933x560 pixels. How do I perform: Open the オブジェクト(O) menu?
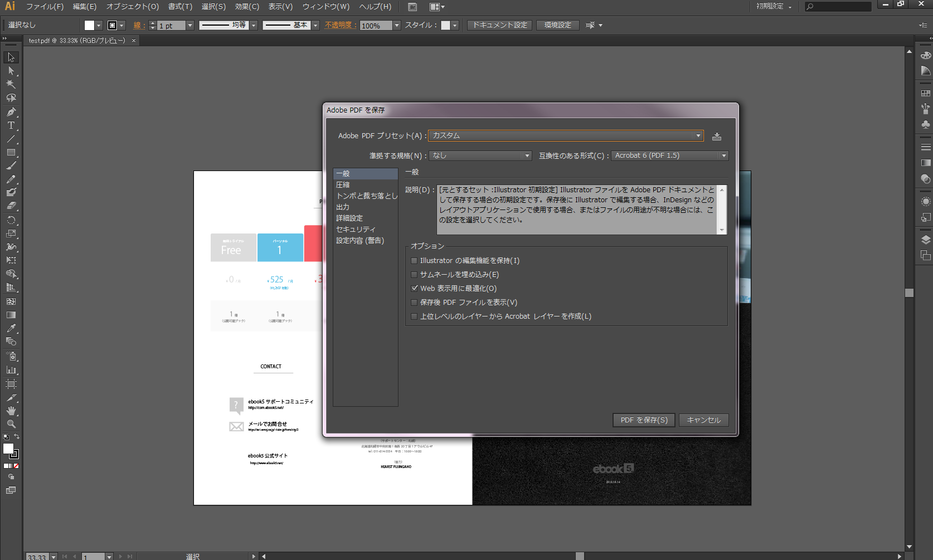(133, 7)
